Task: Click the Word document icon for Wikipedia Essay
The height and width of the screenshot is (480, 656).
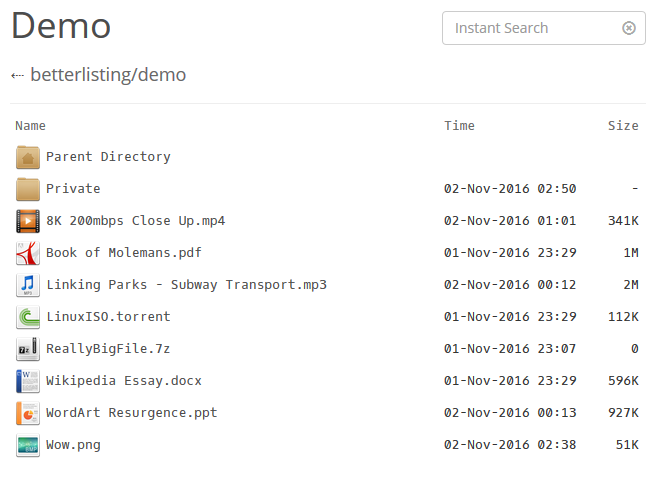Action: tap(28, 381)
